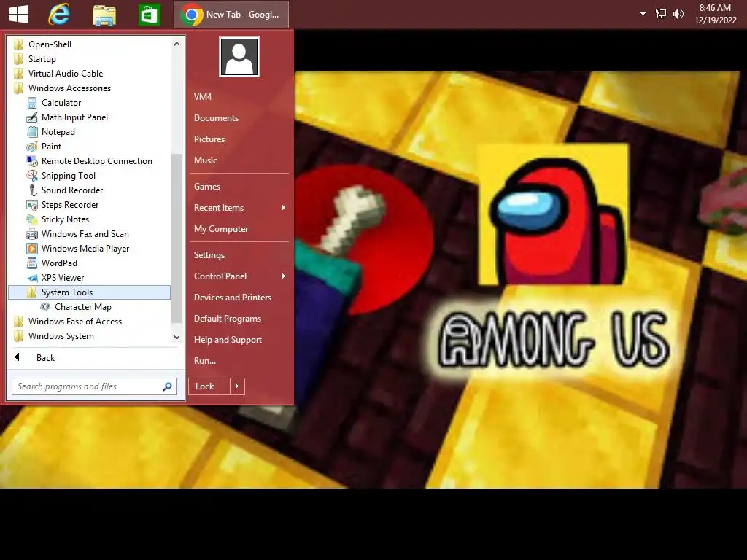The width and height of the screenshot is (747, 560).
Task: Launch XPS Viewer icon
Action: click(x=32, y=278)
